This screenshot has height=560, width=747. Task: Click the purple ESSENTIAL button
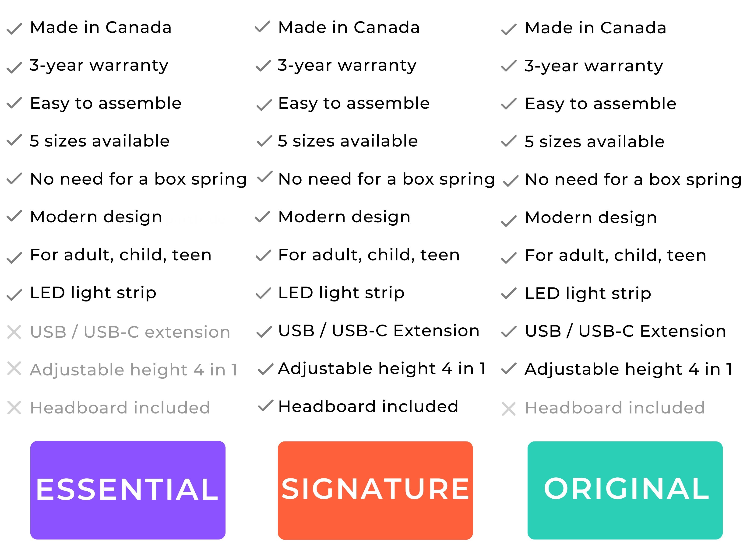coord(128,490)
